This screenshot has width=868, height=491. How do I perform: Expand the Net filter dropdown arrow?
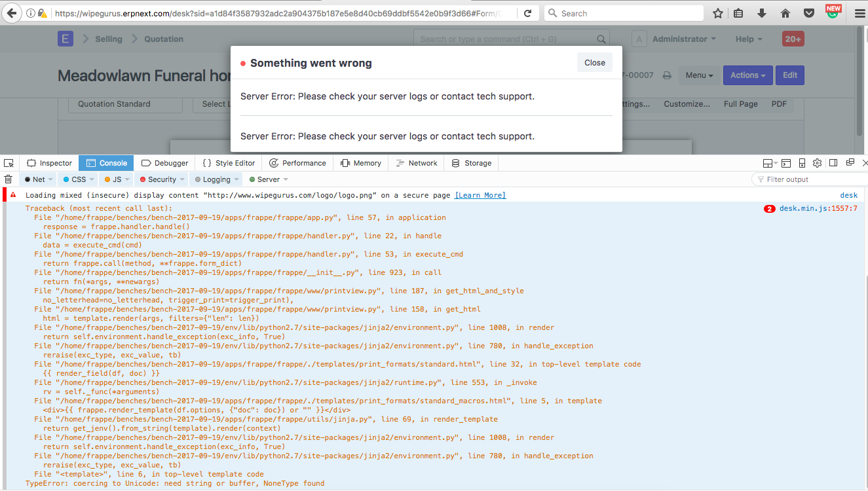(x=52, y=179)
